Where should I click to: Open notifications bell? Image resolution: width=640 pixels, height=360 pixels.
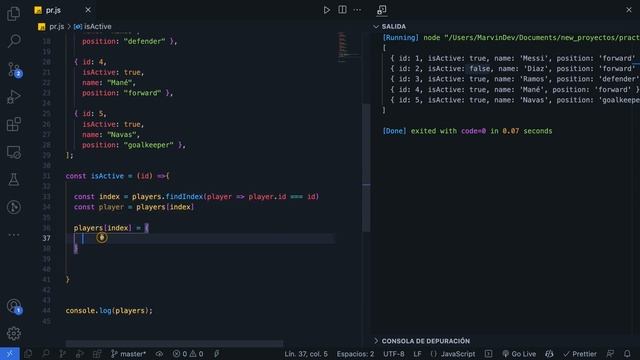[x=627, y=354]
